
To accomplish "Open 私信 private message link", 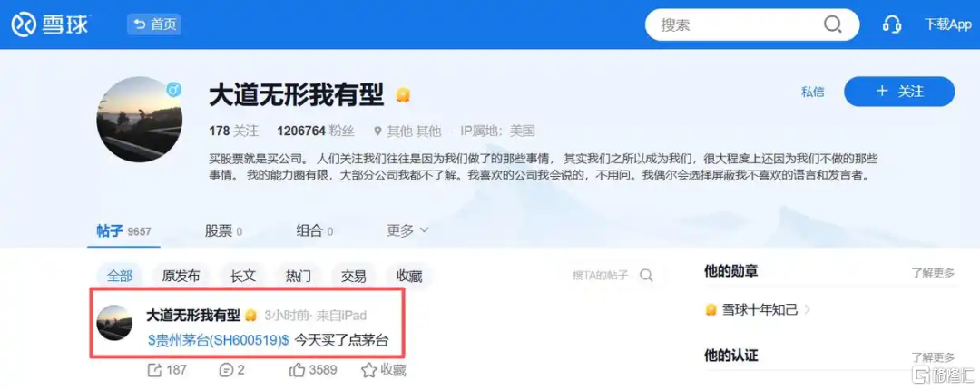I will click(812, 92).
